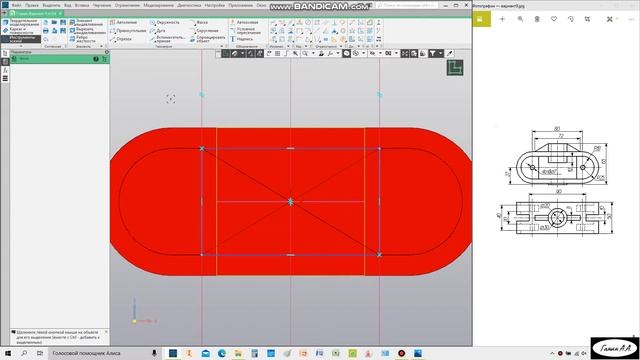Open Microsoft Edge from taskbar

222,353
